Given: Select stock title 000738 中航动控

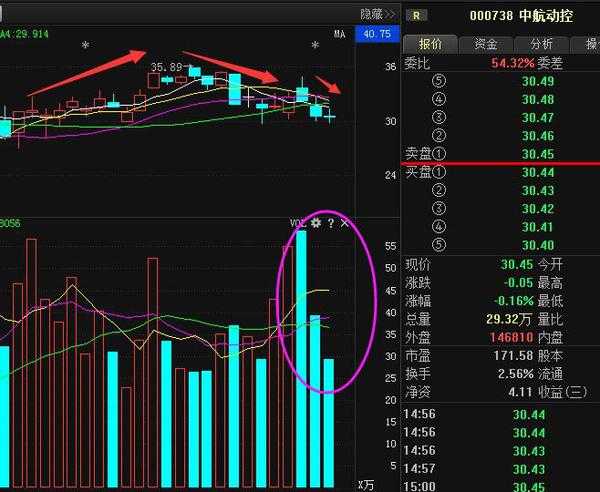Looking at the screenshot, I should click(521, 16).
